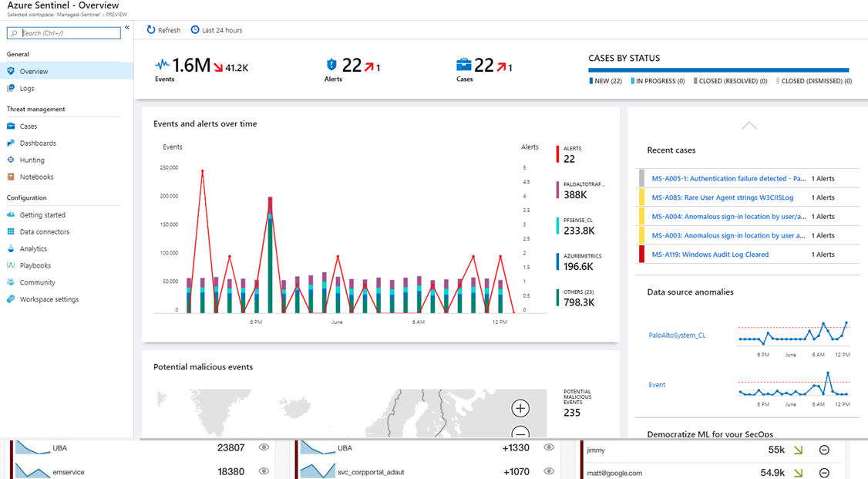
Task: Click the cyan PFSENSE_CL legend swatch
Action: coord(557,226)
